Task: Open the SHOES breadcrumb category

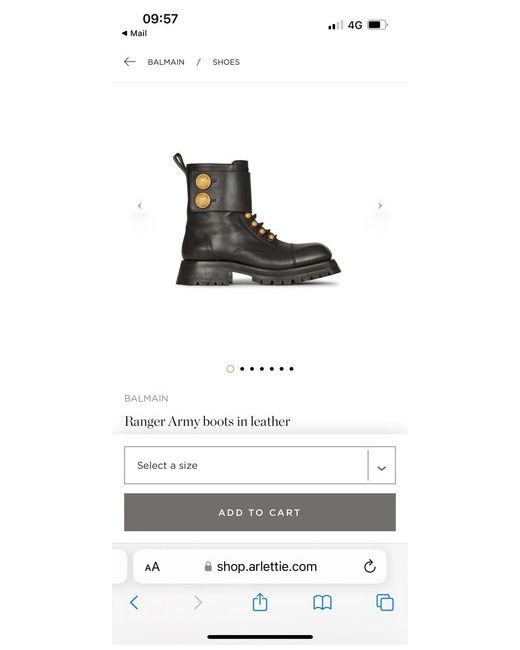Action: pos(226,62)
